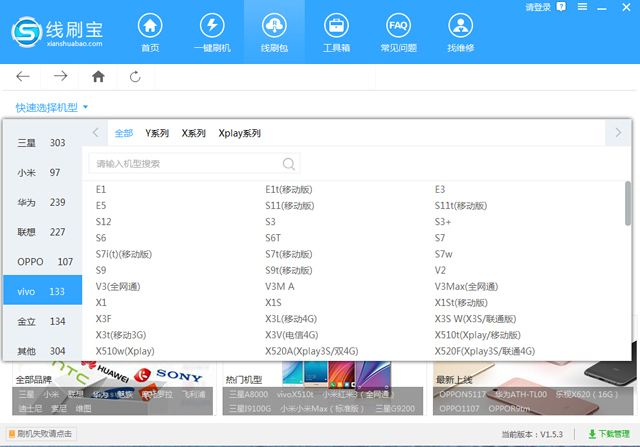
Task: Select 三星 brand in sidebar
Action: point(42,143)
